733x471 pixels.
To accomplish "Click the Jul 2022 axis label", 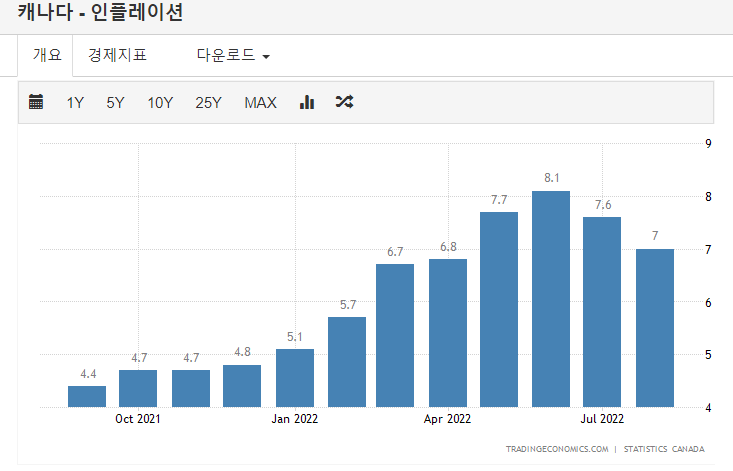I will (602, 419).
